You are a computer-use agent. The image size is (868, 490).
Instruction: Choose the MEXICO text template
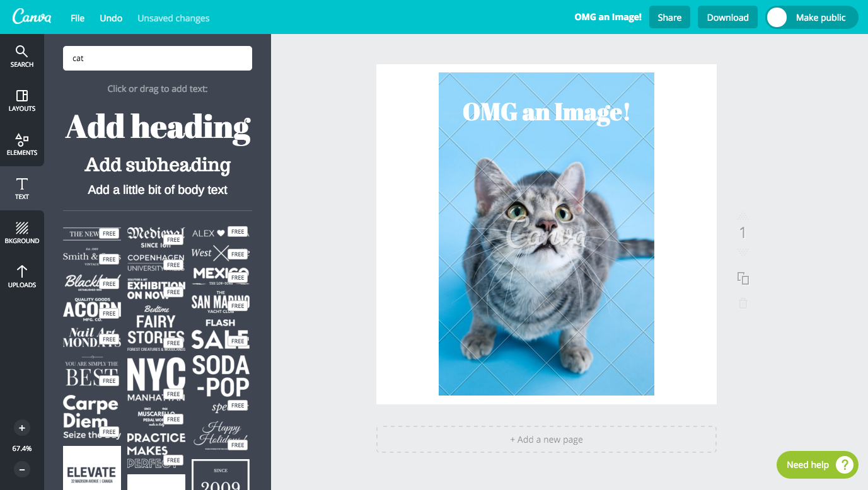point(220,277)
